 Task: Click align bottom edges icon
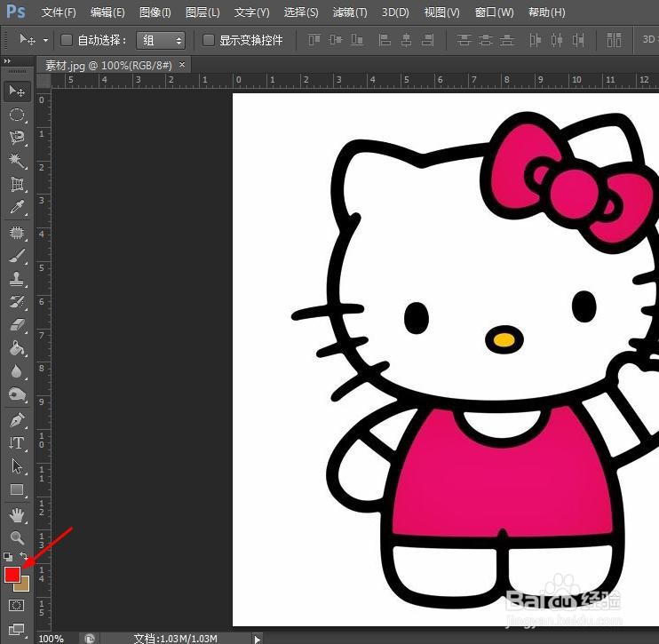357,40
